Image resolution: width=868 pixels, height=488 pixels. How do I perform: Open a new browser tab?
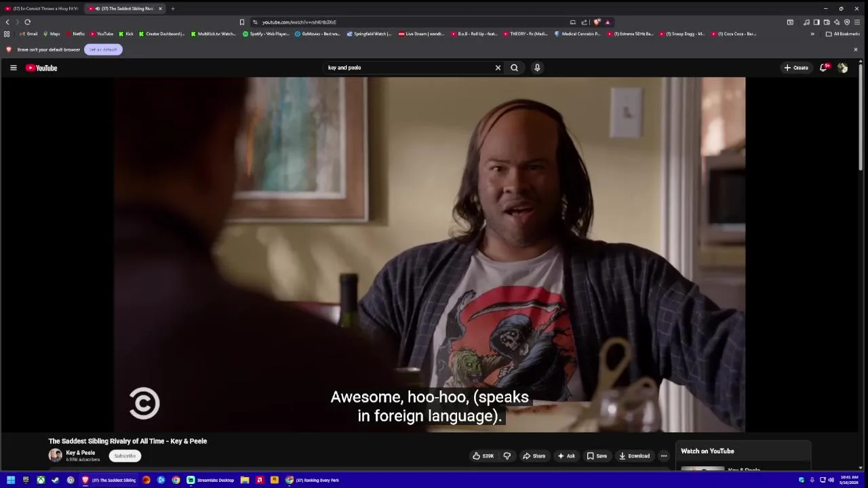point(173,9)
